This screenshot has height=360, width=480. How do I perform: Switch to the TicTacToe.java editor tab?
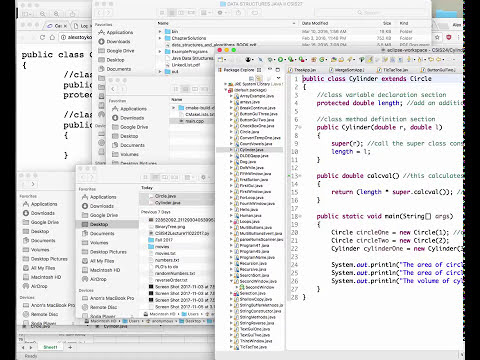392,70
